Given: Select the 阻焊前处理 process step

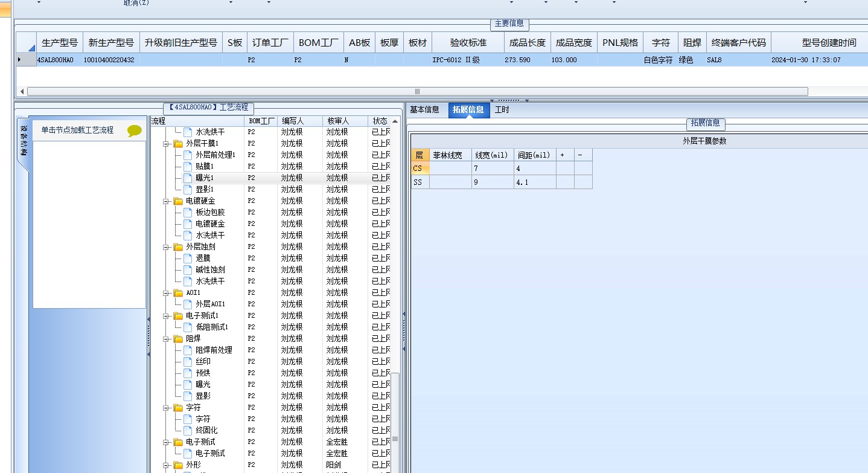Looking at the screenshot, I should click(x=214, y=350).
